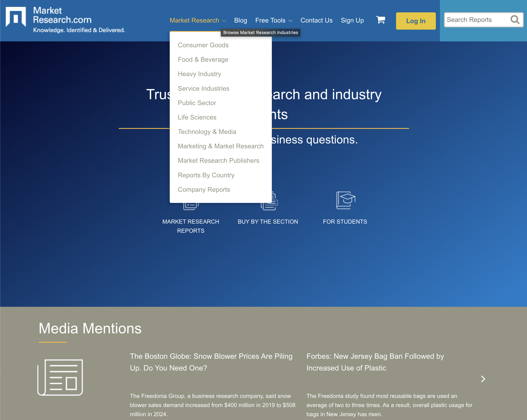This screenshot has height=420, width=527.
Task: Open the Sign Up page
Action: [352, 20]
